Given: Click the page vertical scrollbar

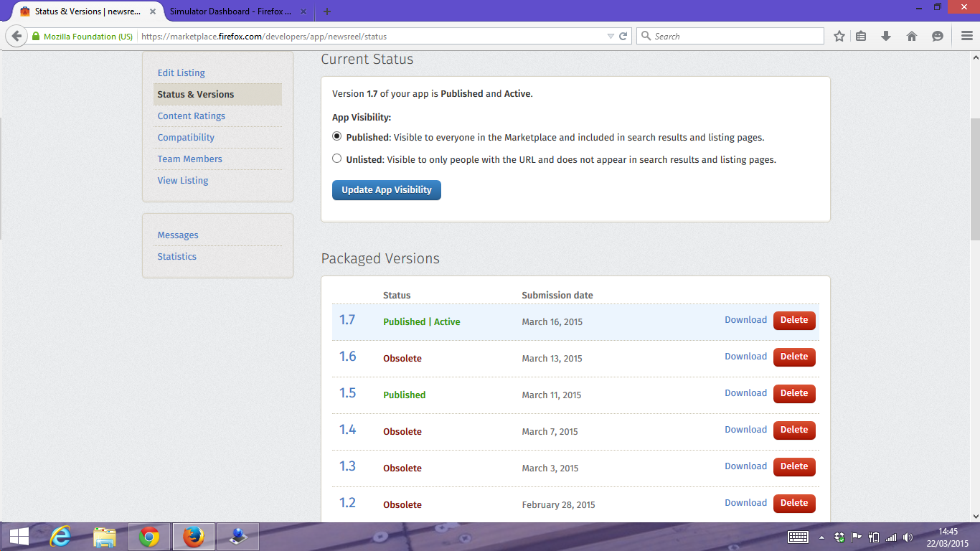Looking at the screenshot, I should [974, 179].
